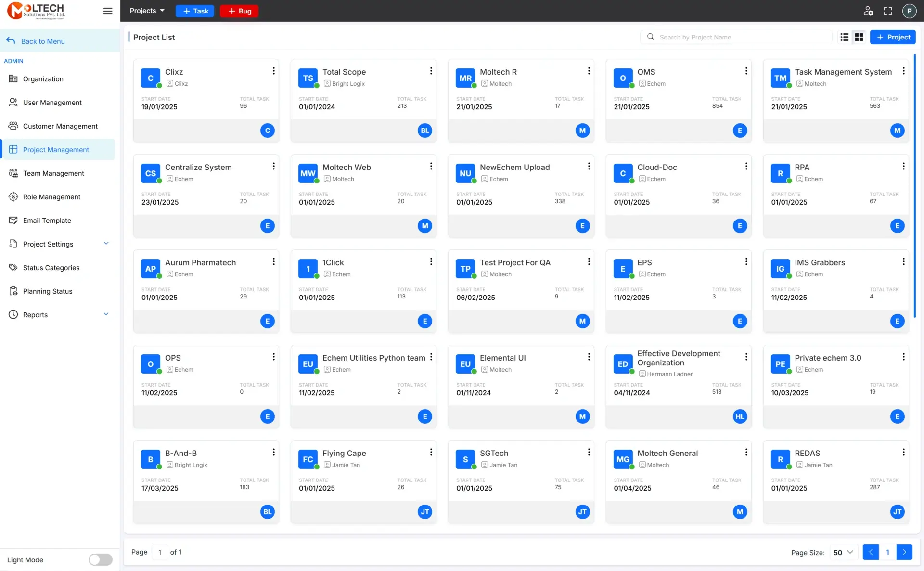
Task: Open the Organization section
Action: (x=43, y=79)
